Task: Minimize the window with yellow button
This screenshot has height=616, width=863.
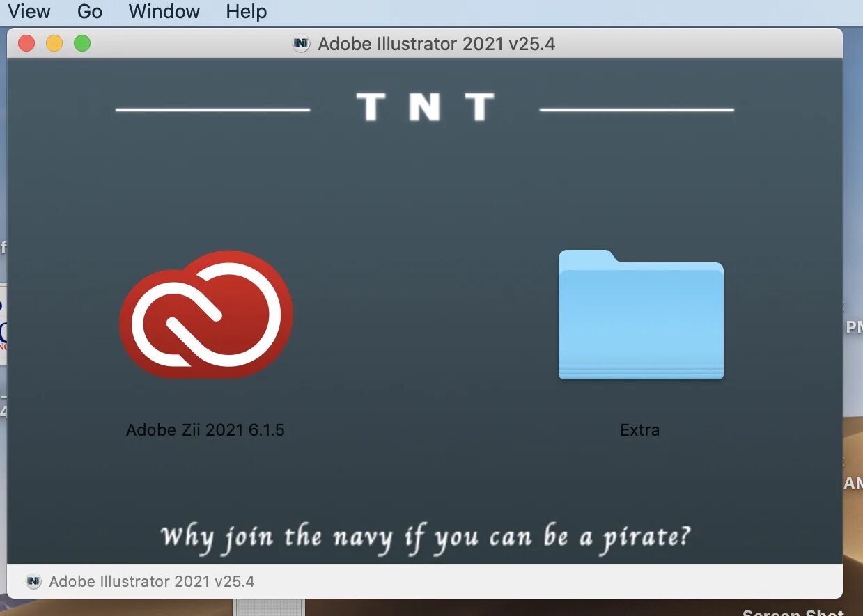Action: pos(54,43)
